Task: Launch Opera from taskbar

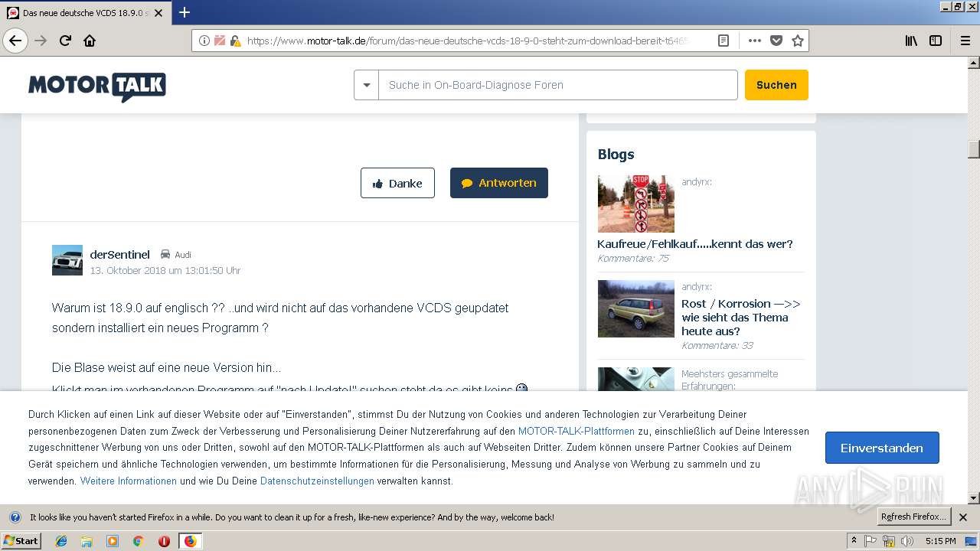Action: coord(164,541)
